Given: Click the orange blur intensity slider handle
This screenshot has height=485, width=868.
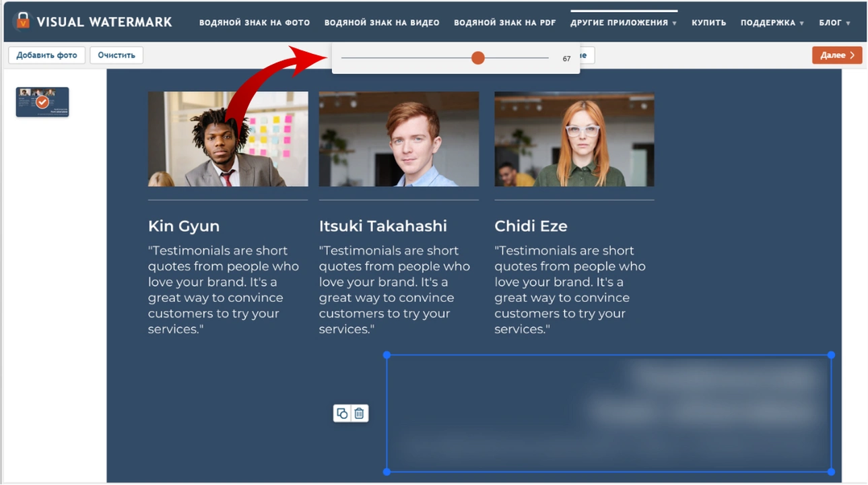Looking at the screenshot, I should coord(478,58).
